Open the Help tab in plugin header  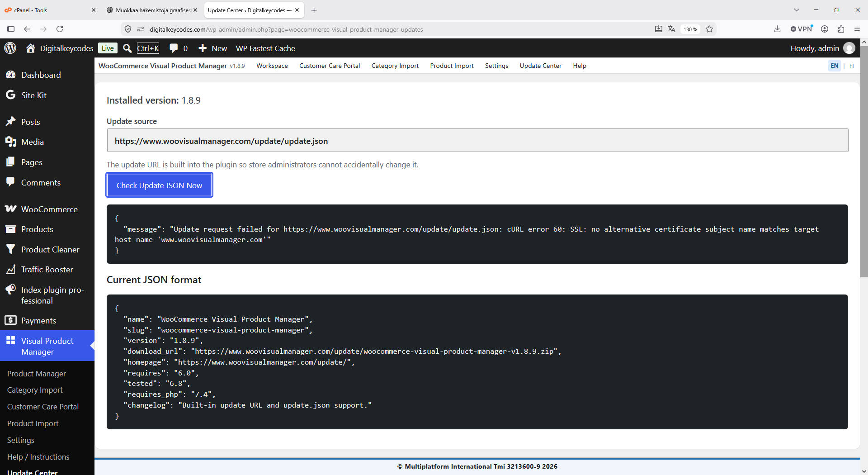point(580,66)
